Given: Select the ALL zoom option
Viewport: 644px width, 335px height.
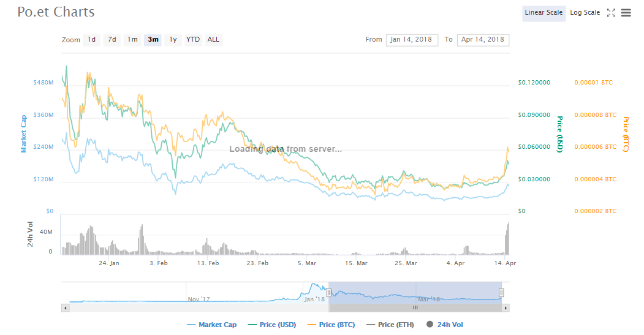Looking at the screenshot, I should click(x=213, y=40).
